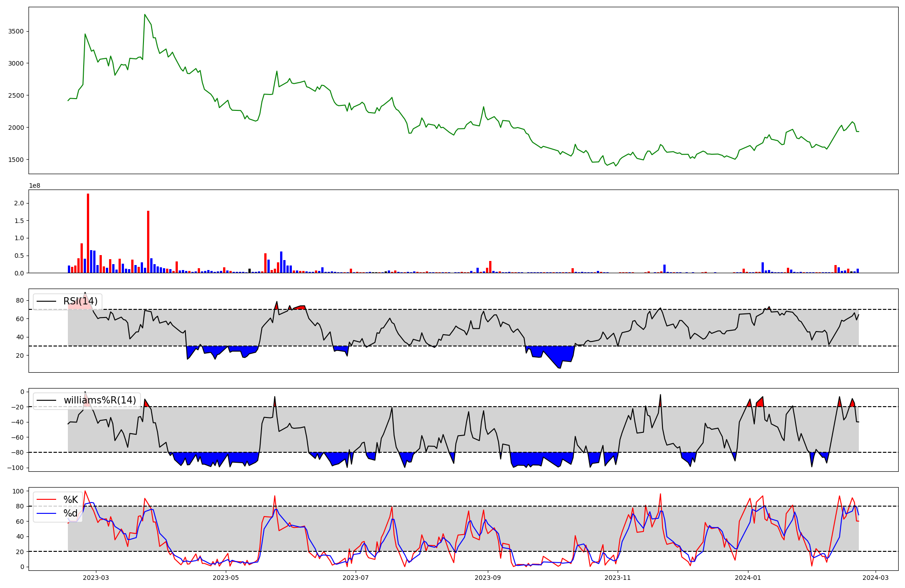Viewport: 905px width, 588px height.
Task: Click the tallest red volume bar
Action: pyautogui.click(x=88, y=233)
